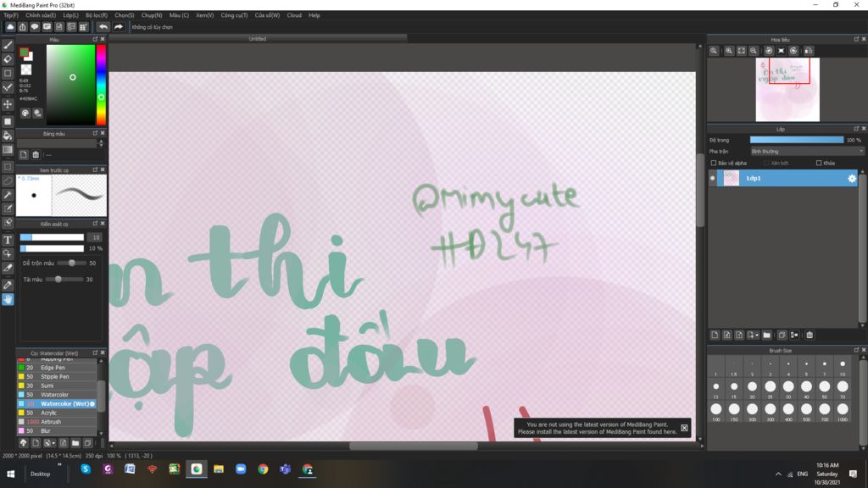This screenshot has height=488, width=868.
Task: Select the Text tool
Action: pos(8,240)
